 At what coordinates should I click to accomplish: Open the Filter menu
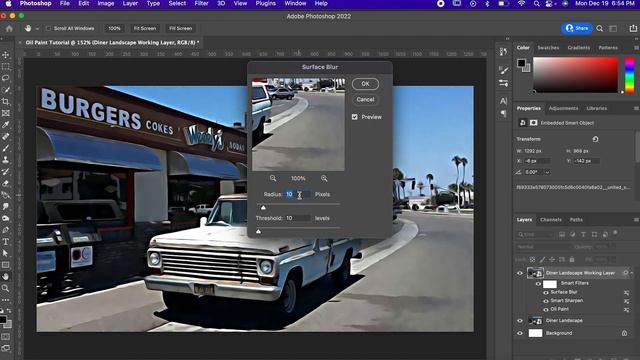point(201,4)
